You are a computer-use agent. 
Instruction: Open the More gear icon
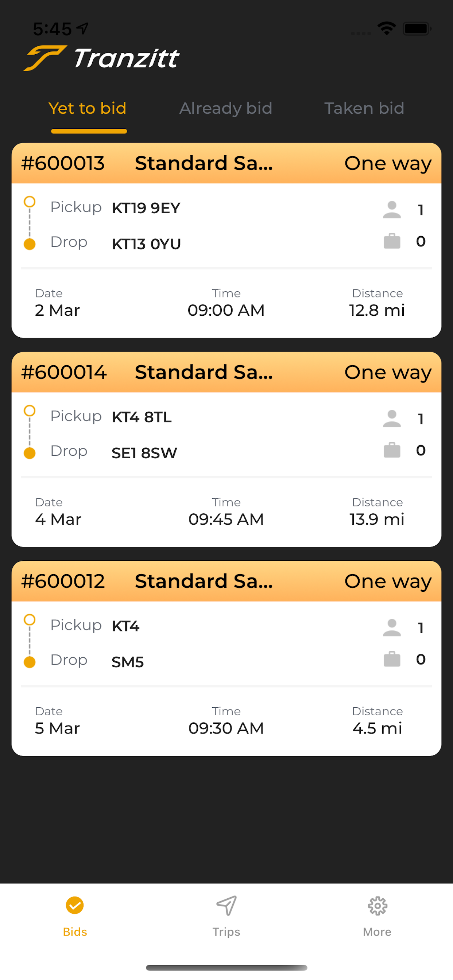click(377, 906)
